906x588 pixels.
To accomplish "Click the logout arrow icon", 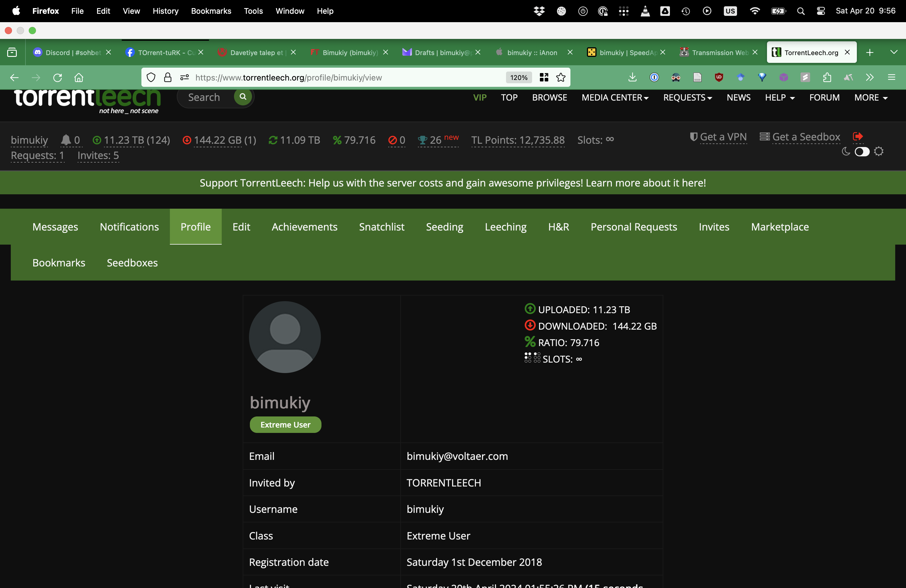I will [x=858, y=137].
